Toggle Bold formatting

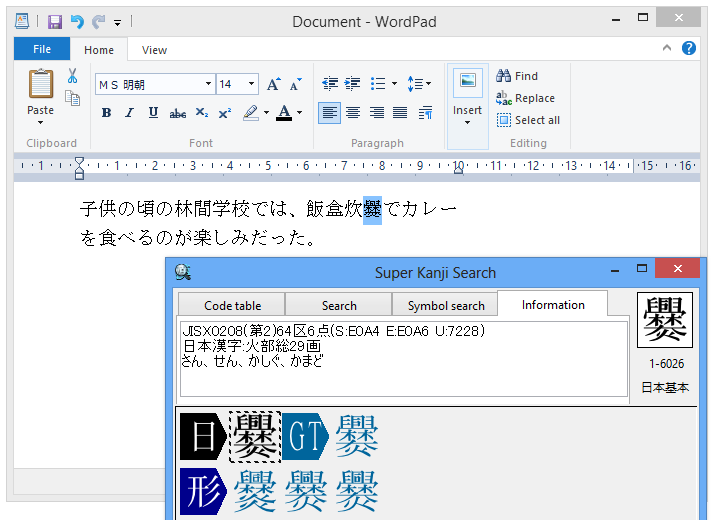click(106, 113)
